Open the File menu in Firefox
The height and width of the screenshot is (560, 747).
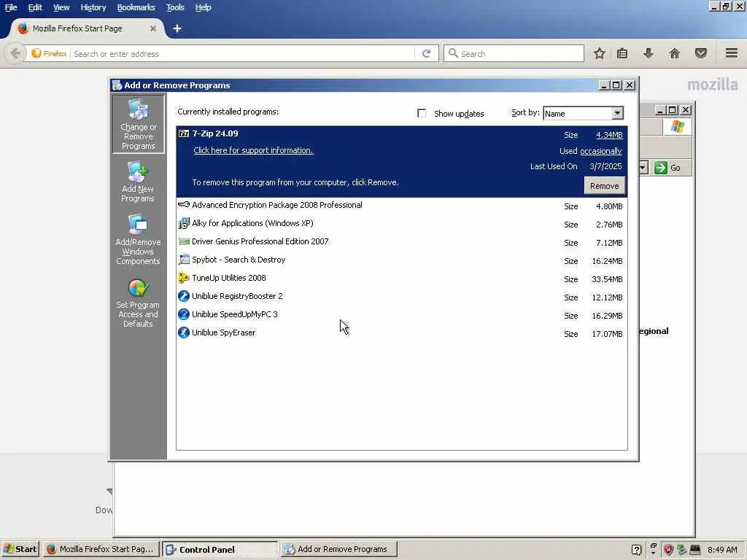(11, 7)
